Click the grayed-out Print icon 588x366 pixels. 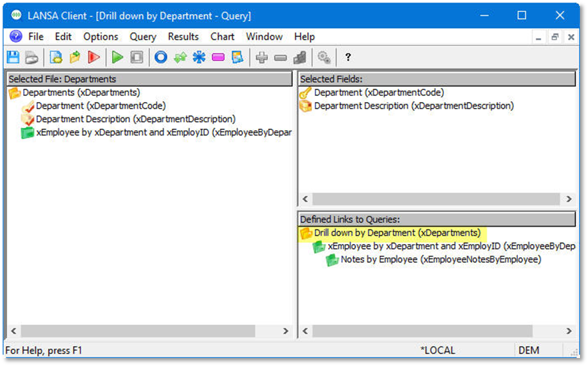click(31, 57)
